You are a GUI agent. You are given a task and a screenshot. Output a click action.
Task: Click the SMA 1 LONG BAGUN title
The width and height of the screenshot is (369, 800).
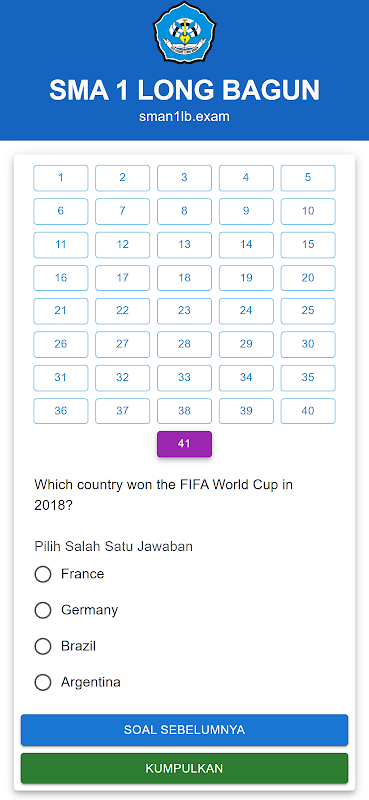click(x=184, y=90)
